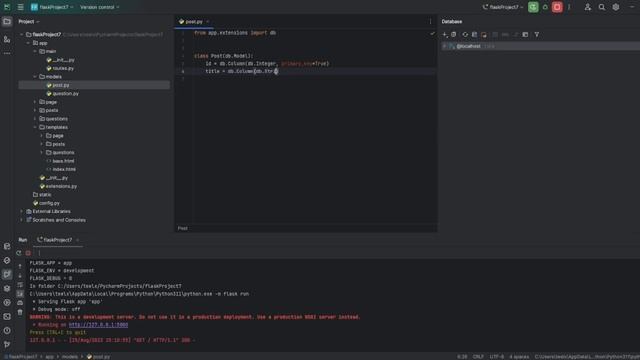Open question.py in the project tree
The height and width of the screenshot is (360, 640).
(63, 93)
